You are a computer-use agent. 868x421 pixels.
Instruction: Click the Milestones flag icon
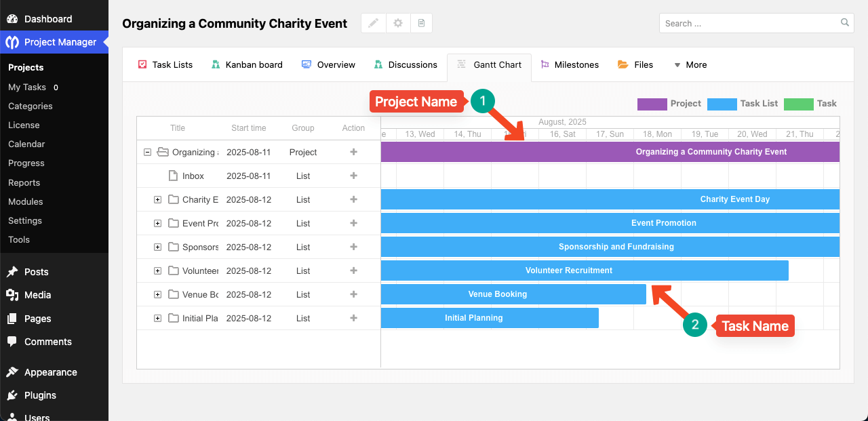click(545, 64)
